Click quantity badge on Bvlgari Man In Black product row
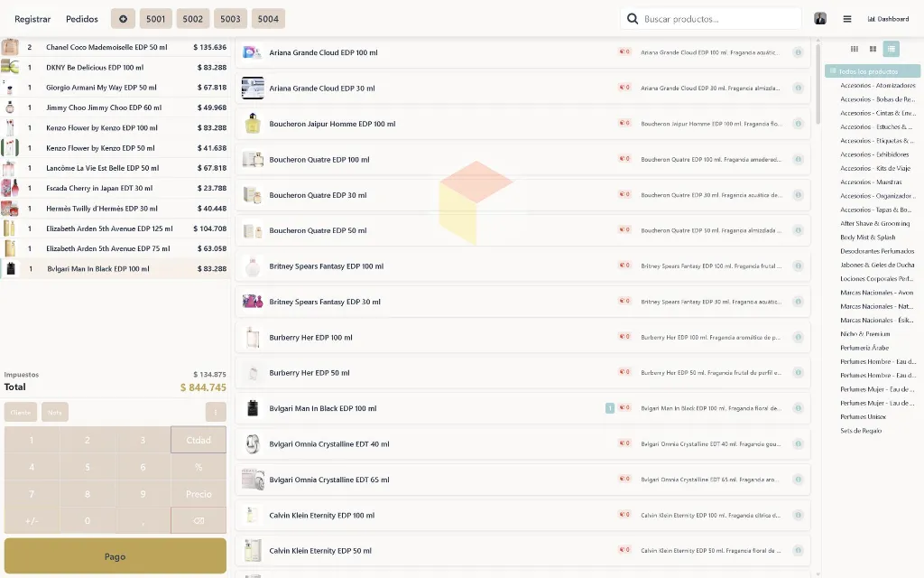 (x=610, y=408)
